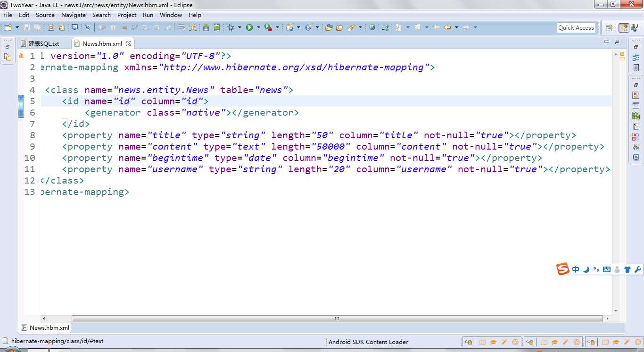Click the grayed-out Resume debug icon
Viewport: 644px width, 352px height.
click(x=102, y=27)
